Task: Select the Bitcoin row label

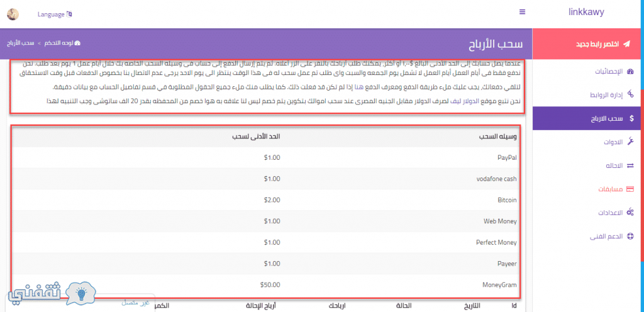Action: 507,200
